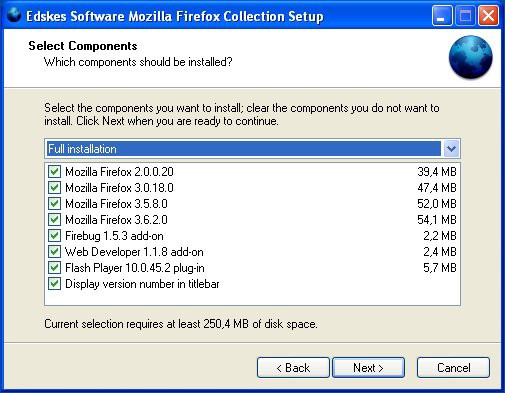Close the setup window
505x393 pixels.
489,15
